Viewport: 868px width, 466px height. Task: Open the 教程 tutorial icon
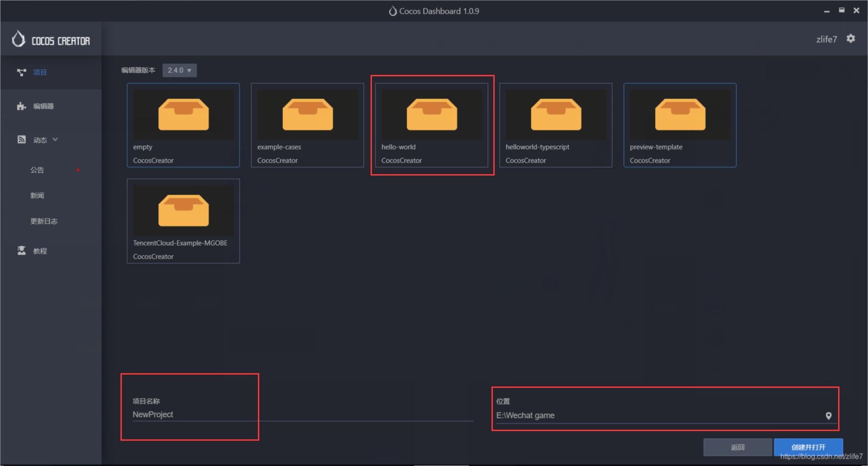point(21,250)
